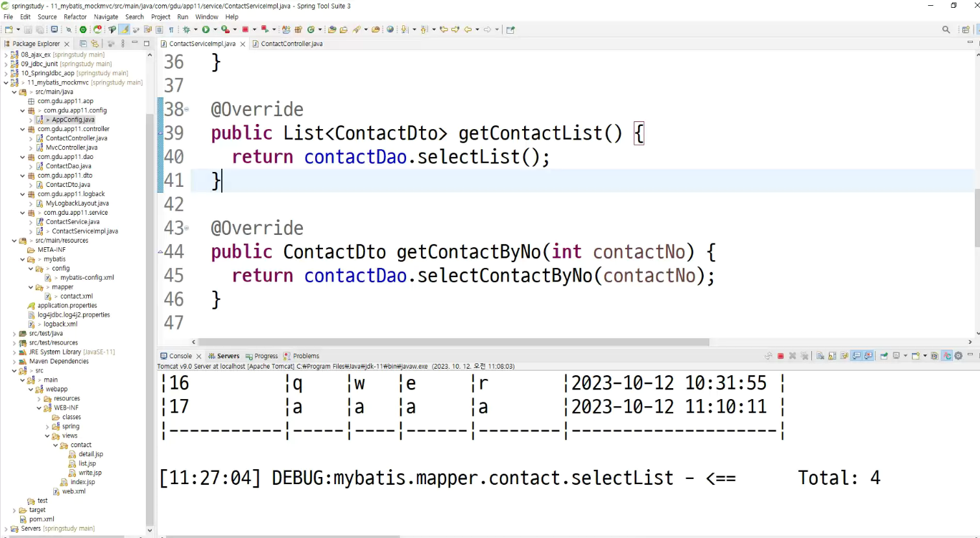Viewport: 980px width, 538px height.
Task: Click the Remove All Terminated Launches icon
Action: (804, 356)
